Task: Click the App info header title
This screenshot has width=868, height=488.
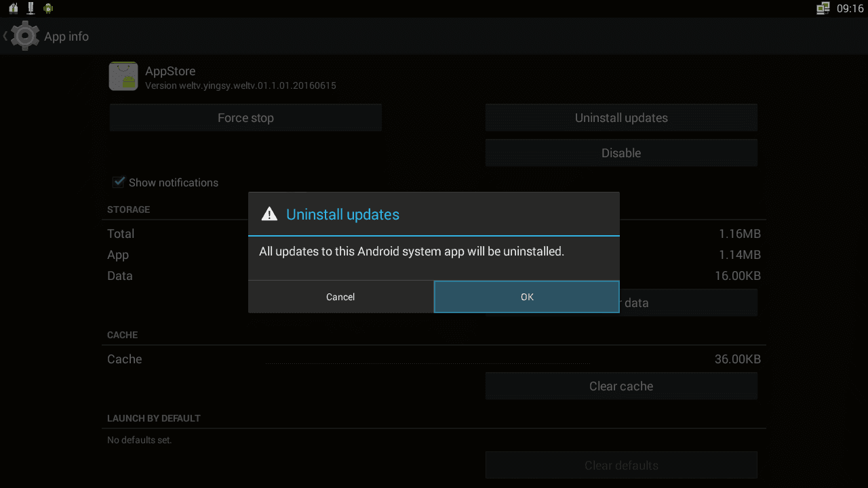Action: 66,37
